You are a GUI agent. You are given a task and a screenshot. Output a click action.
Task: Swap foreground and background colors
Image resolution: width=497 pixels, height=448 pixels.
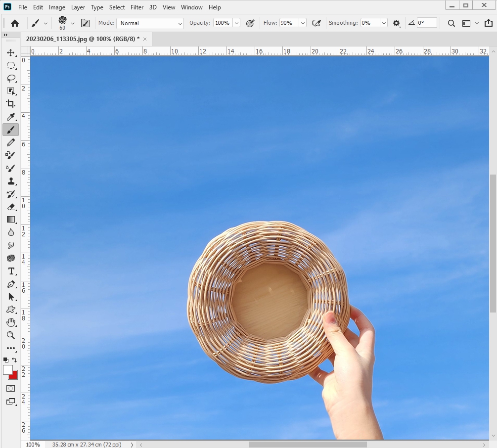(14, 360)
